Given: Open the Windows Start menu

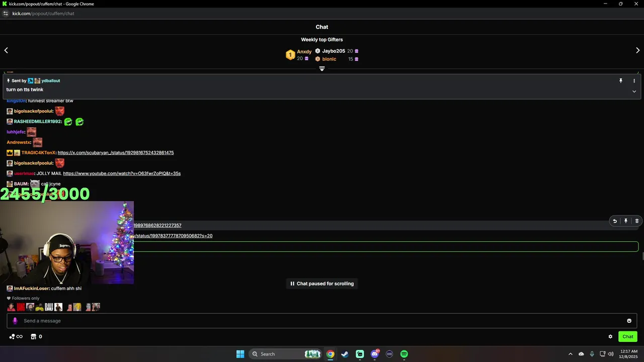Looking at the screenshot, I should [x=240, y=354].
